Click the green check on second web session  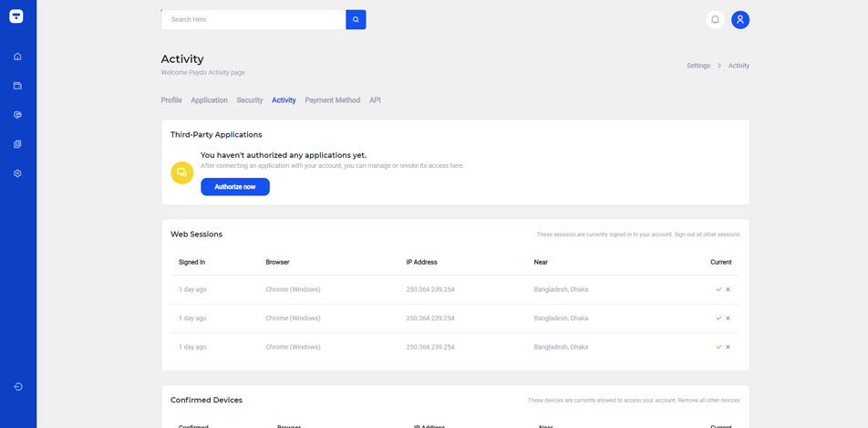point(718,318)
